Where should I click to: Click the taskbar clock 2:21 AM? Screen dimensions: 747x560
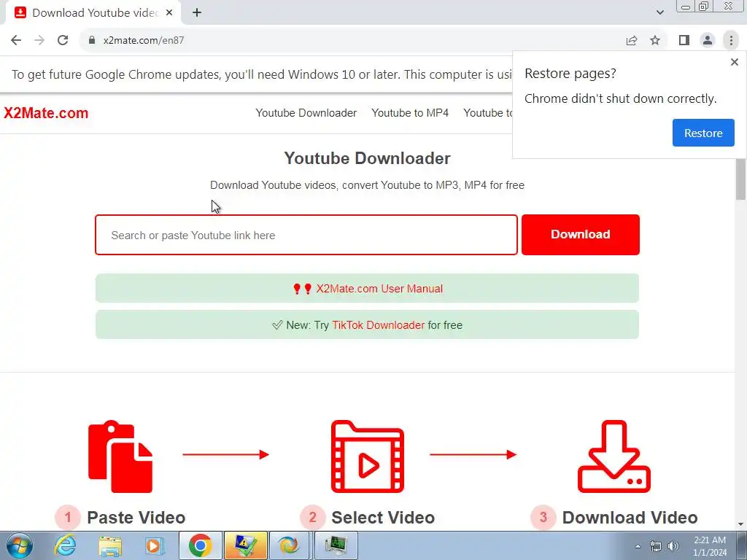point(710,546)
